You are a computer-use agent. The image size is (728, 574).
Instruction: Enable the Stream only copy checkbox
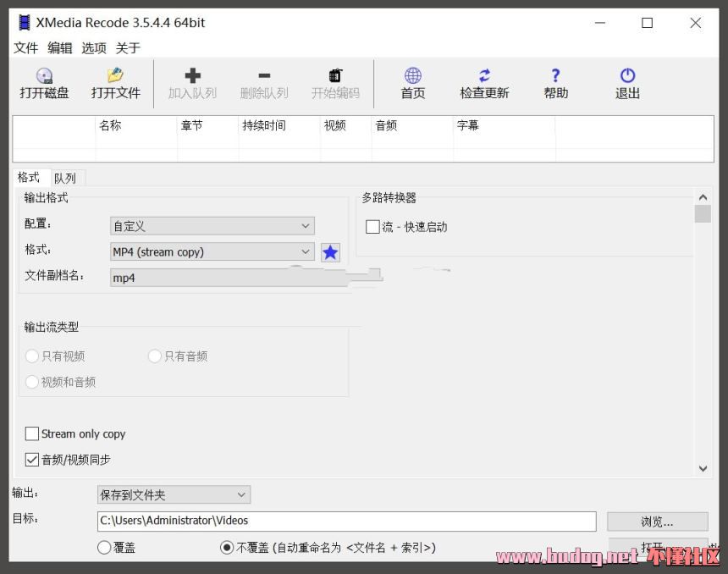(x=32, y=433)
